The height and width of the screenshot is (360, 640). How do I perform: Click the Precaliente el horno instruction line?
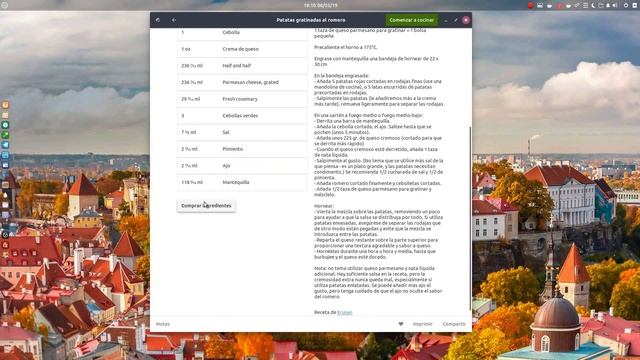pos(345,47)
